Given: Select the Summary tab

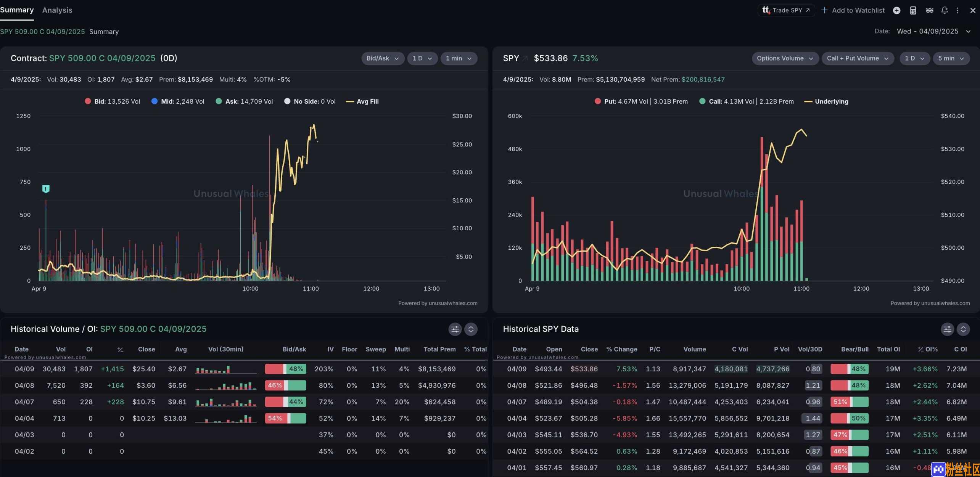Looking at the screenshot, I should click(x=17, y=10).
